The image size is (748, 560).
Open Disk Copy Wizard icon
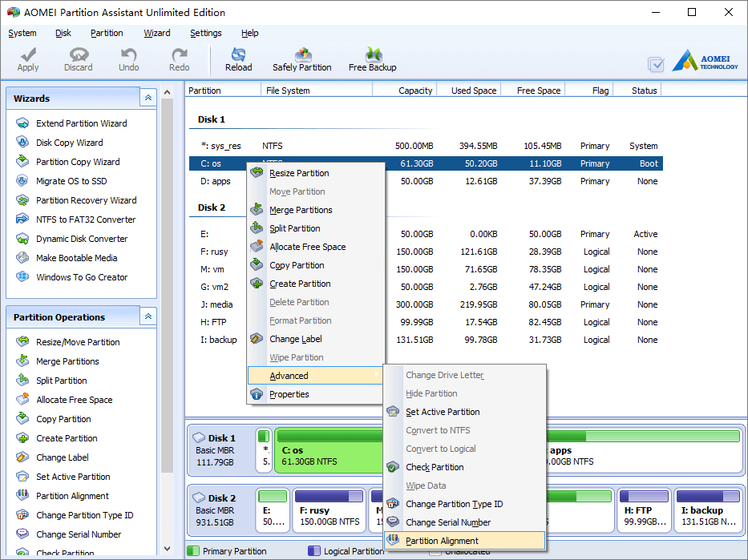(22, 143)
